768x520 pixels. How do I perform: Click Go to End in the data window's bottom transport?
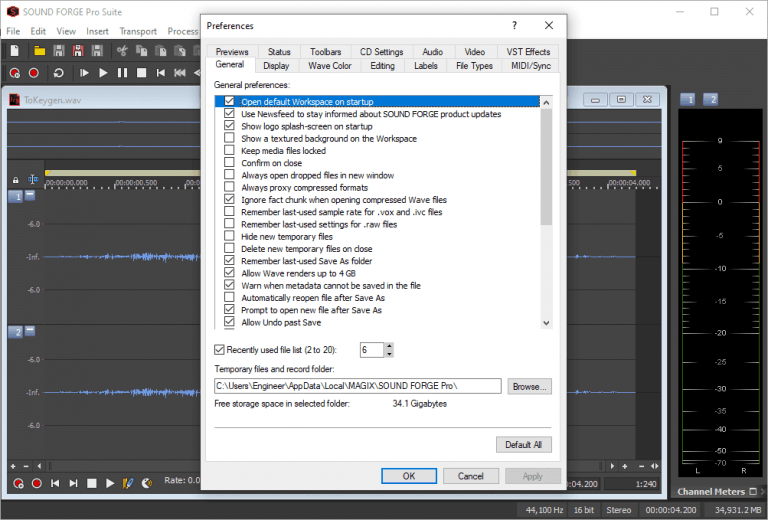pos(73,483)
